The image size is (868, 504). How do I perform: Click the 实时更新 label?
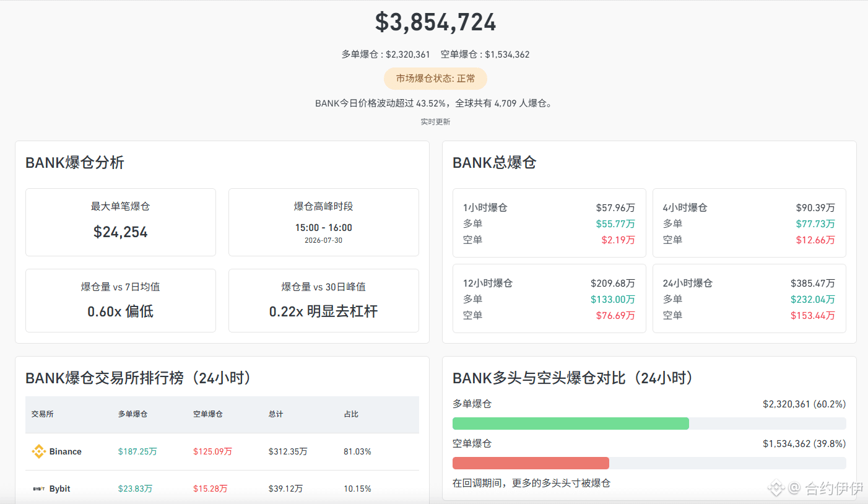(x=435, y=122)
